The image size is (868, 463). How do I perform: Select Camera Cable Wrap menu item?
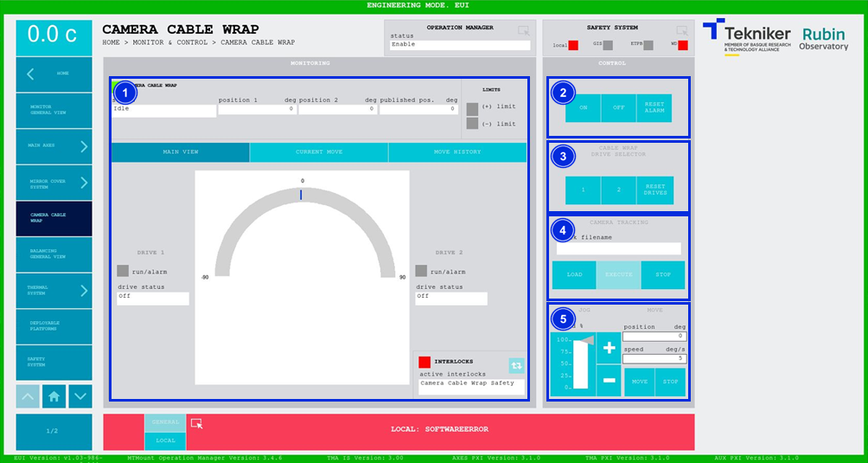(x=54, y=219)
